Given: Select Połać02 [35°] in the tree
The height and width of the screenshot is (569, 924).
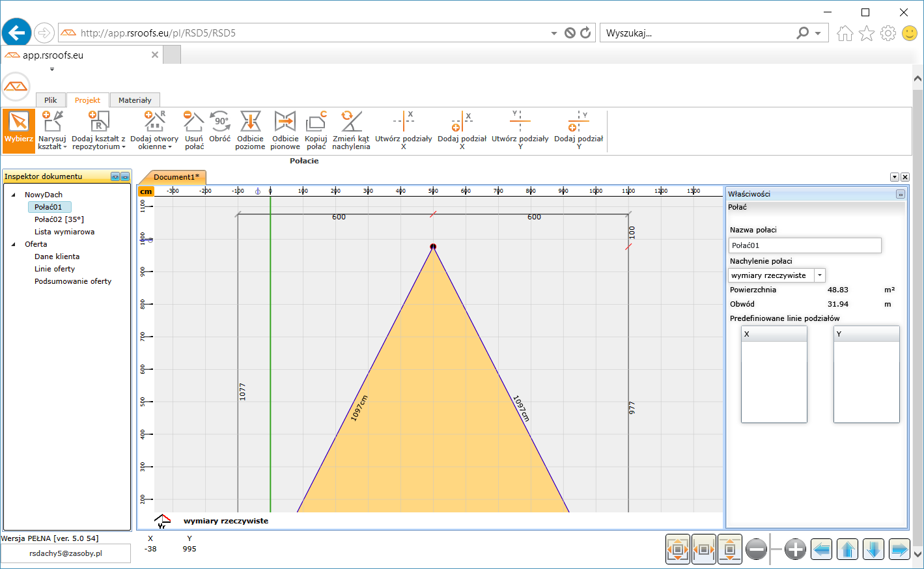Looking at the screenshot, I should click(x=59, y=219).
